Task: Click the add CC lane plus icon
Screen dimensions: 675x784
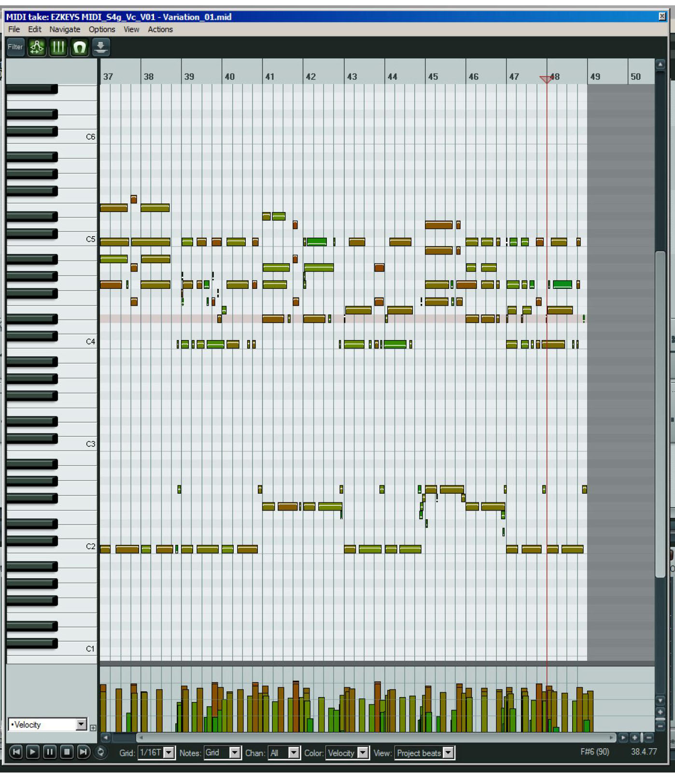Action: (x=93, y=728)
